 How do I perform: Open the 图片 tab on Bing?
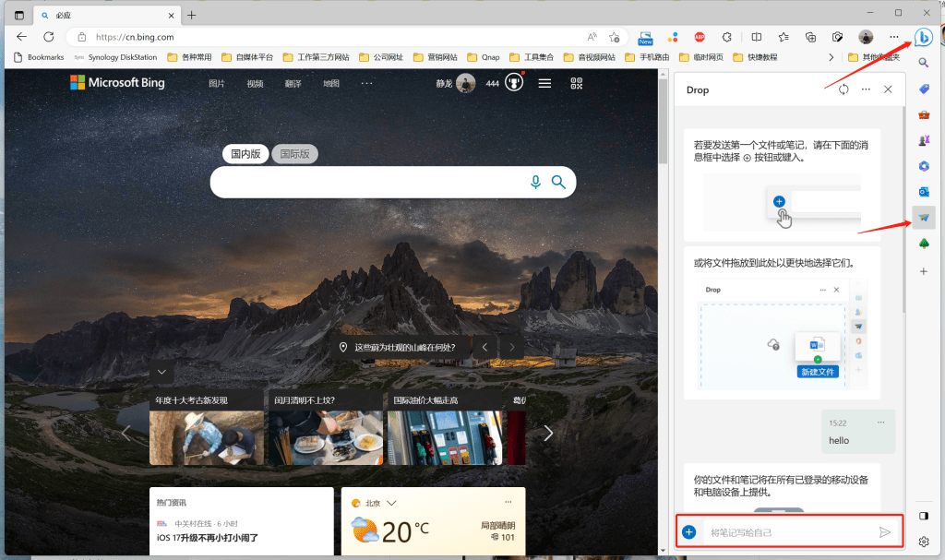pos(216,83)
